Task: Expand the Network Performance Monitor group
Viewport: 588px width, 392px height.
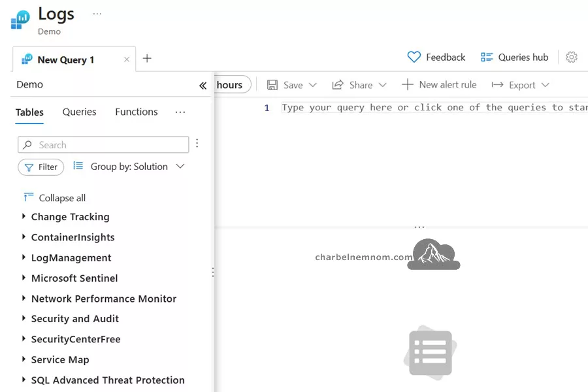Action: click(x=24, y=298)
